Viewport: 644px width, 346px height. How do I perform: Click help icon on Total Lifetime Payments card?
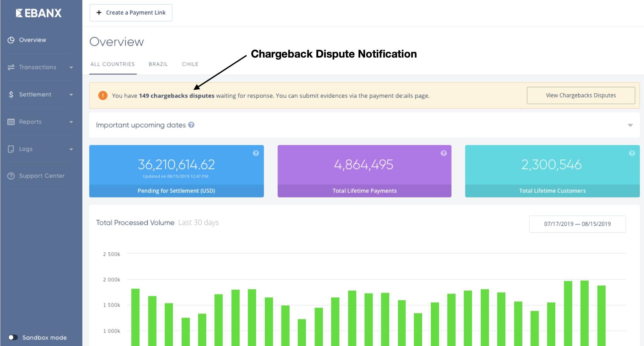tap(444, 153)
